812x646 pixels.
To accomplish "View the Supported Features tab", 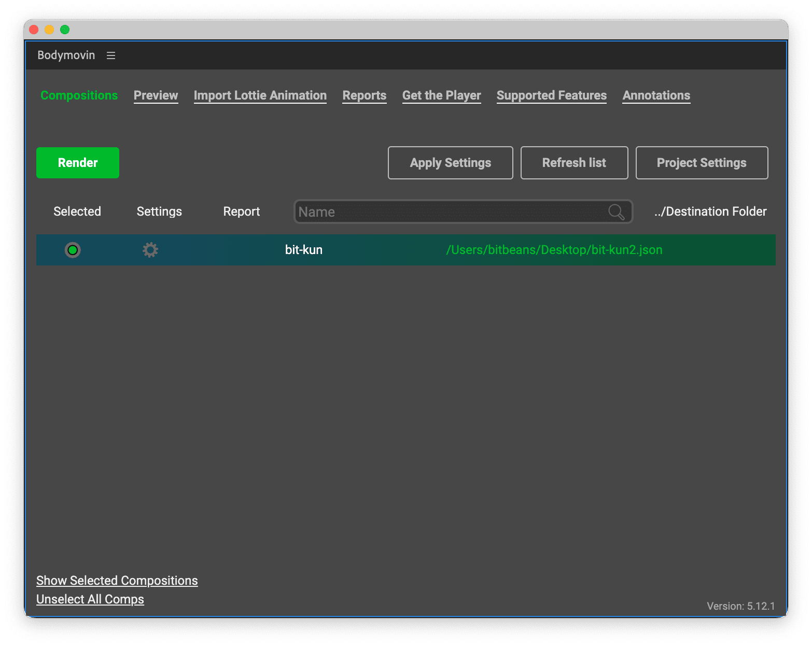I will (551, 95).
